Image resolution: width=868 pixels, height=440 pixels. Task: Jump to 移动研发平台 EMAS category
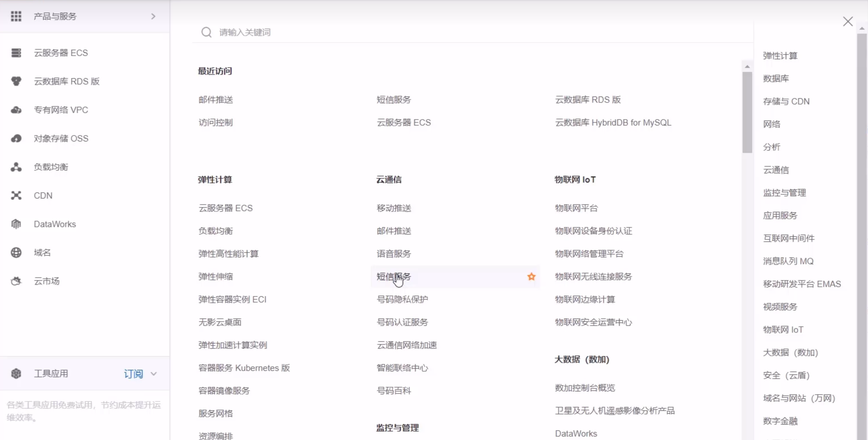[802, 284]
